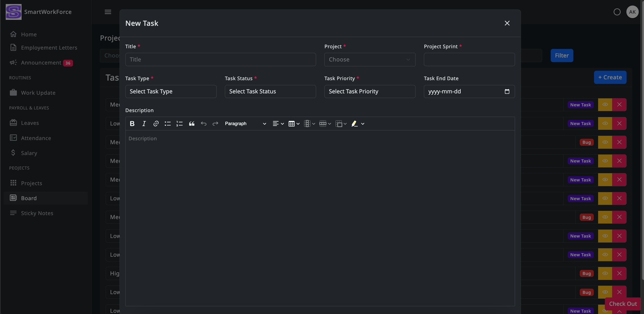The width and height of the screenshot is (644, 314).
Task: Open Sticky Notes from the sidebar
Action: [37, 213]
